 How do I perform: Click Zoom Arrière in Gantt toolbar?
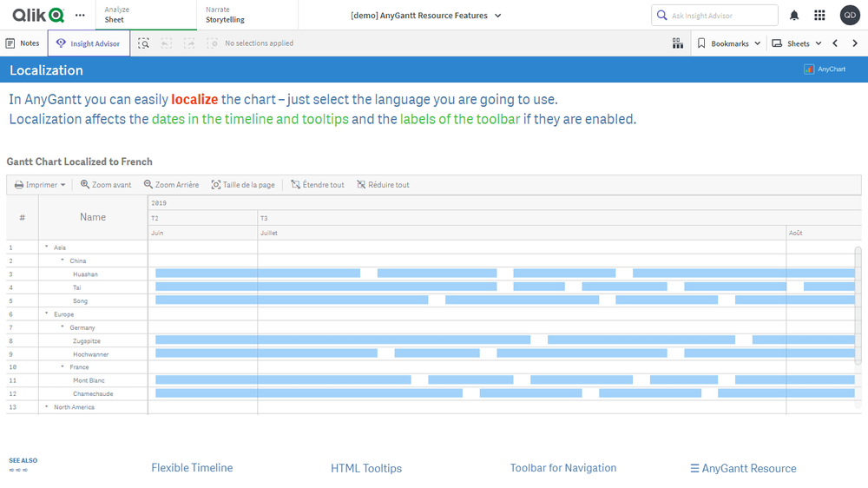171,185
